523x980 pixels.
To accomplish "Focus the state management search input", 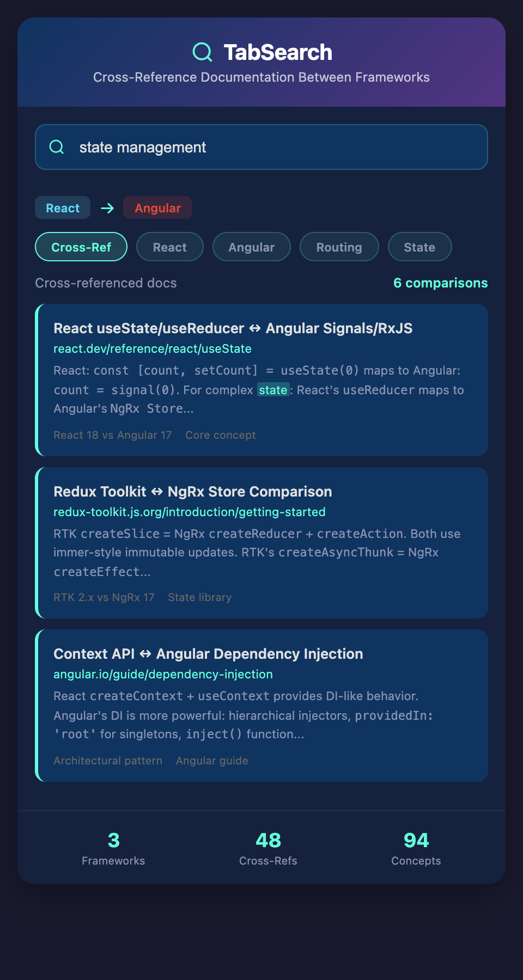I will (272, 147).
